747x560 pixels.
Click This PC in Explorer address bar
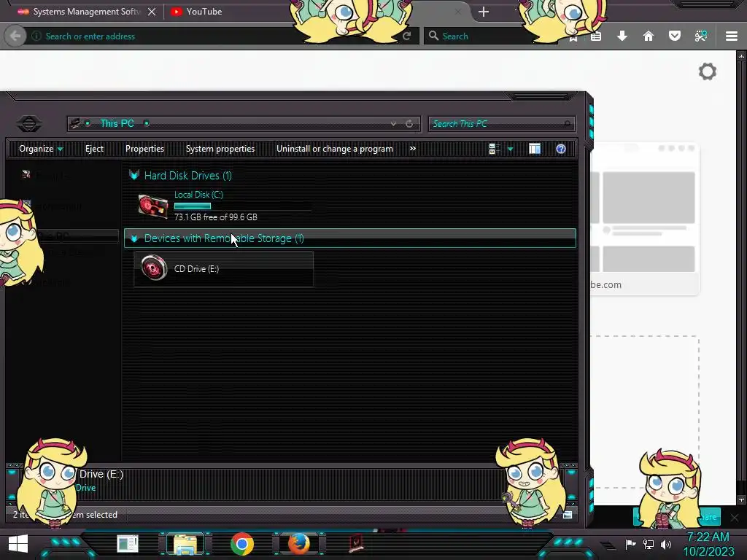tap(117, 123)
